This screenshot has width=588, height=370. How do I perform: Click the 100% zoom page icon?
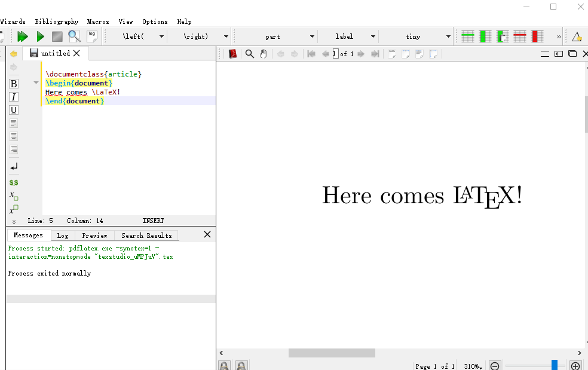[x=392, y=54]
